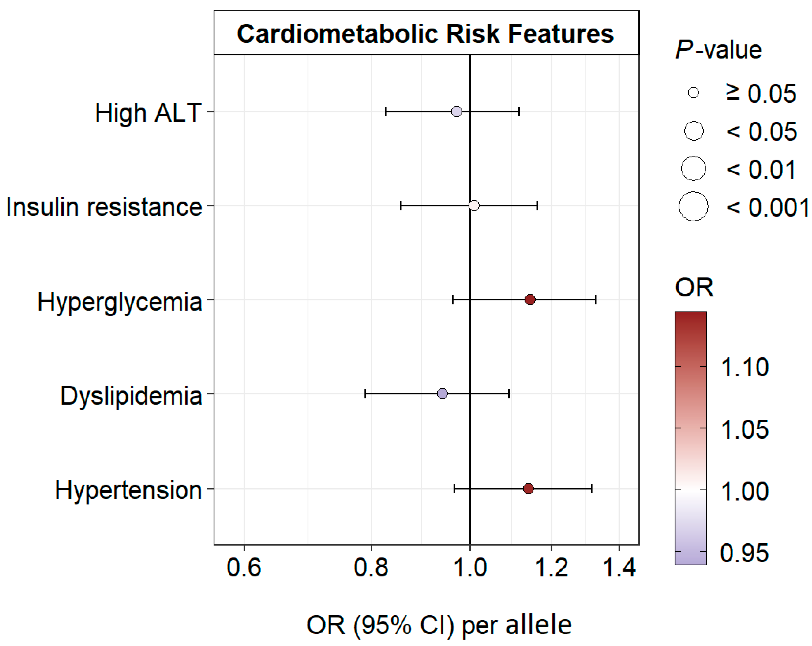The width and height of the screenshot is (812, 646).
Task: Click the Hypertension odds ratio marker
Action: 528,488
